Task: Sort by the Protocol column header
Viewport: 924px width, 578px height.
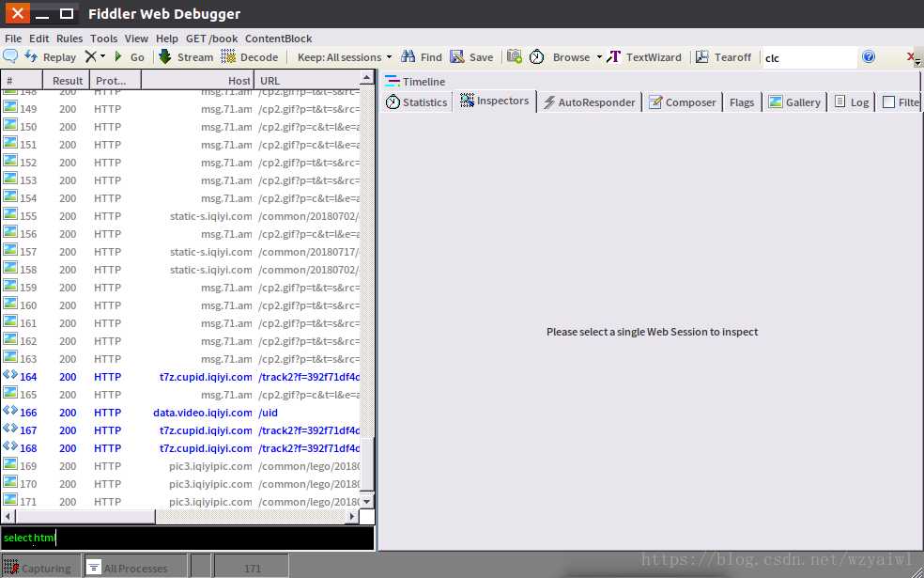Action: (115, 80)
